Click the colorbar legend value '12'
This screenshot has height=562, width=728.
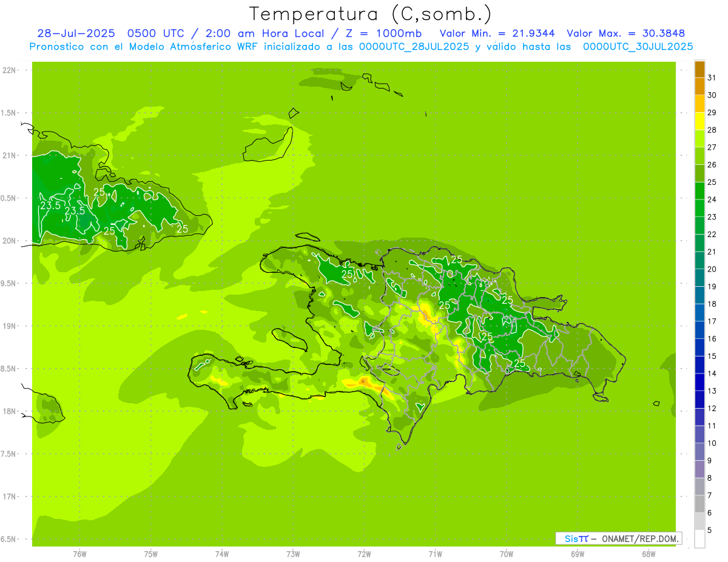[x=712, y=408]
